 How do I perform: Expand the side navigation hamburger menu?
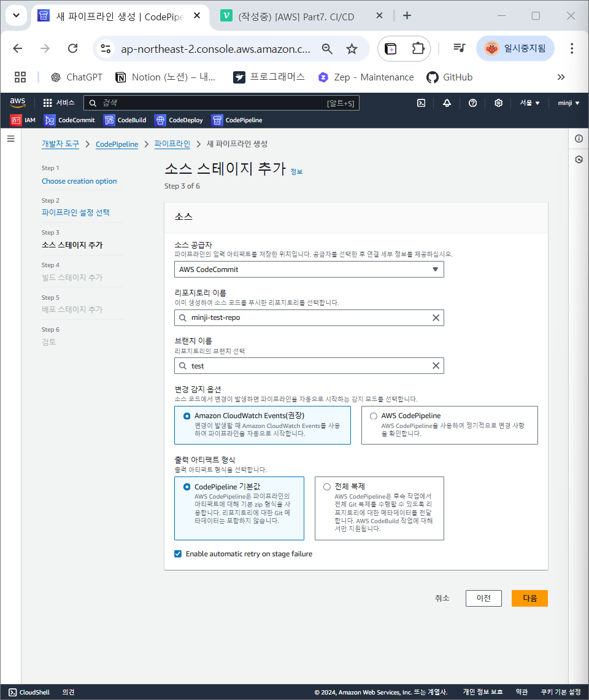[x=10, y=139]
